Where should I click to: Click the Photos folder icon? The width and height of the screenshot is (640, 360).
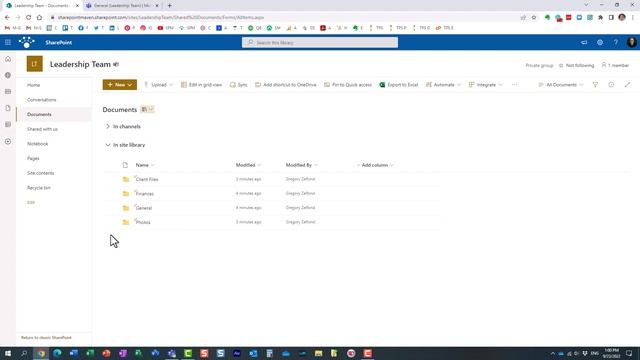tap(126, 222)
